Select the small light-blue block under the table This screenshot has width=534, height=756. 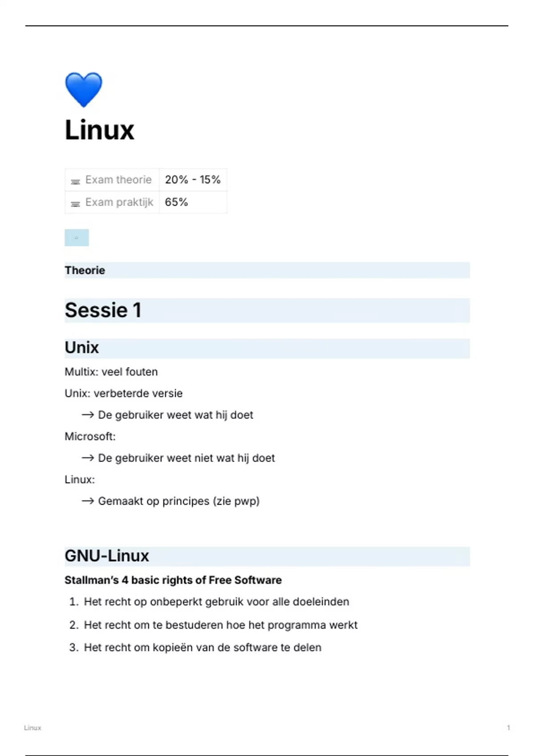pyautogui.click(x=77, y=238)
